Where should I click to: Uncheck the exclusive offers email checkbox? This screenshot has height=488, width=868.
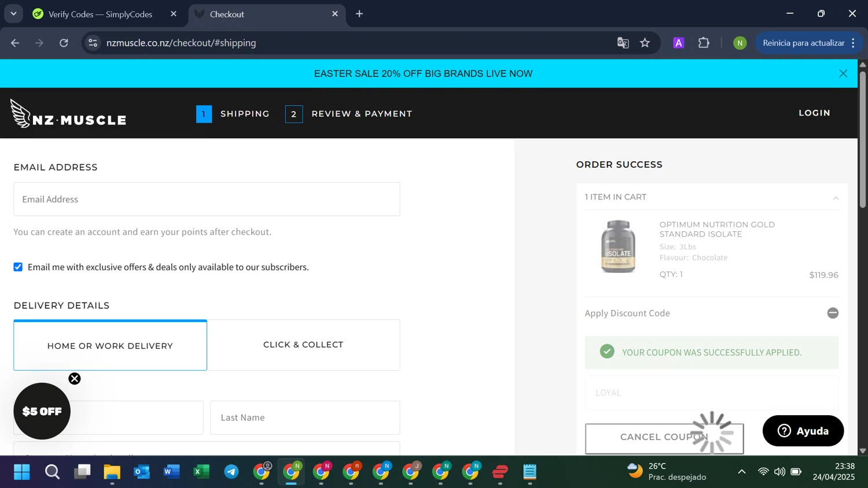tap(18, 267)
